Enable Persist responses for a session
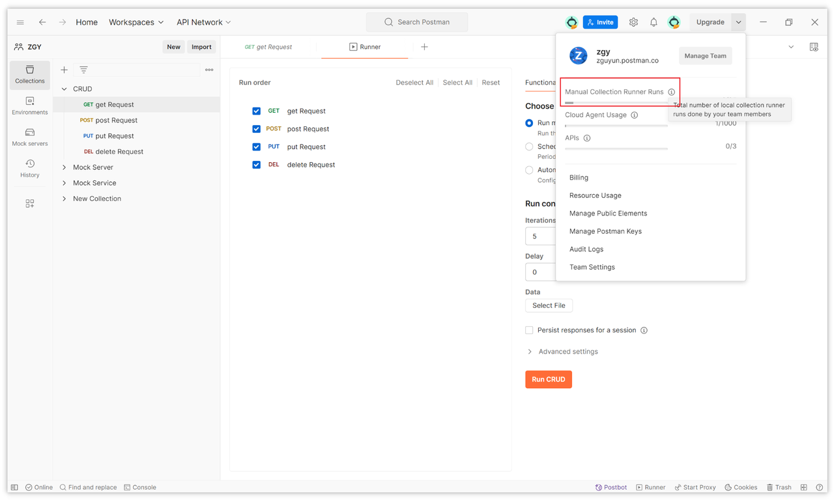 coord(529,330)
